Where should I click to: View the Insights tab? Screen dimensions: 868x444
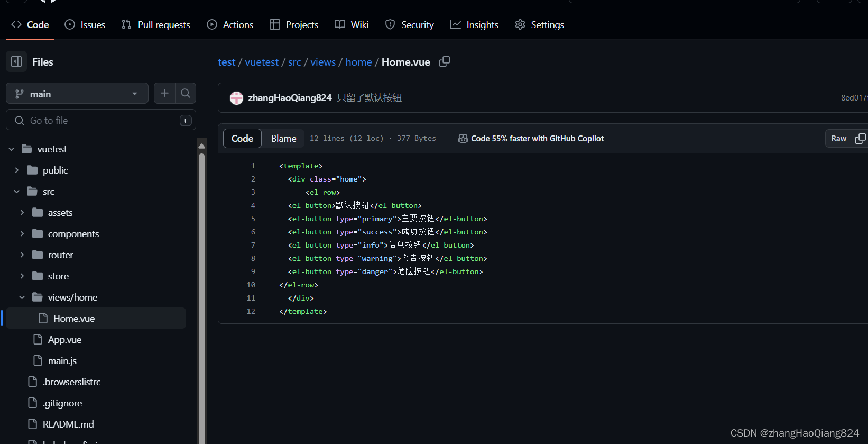[474, 25]
